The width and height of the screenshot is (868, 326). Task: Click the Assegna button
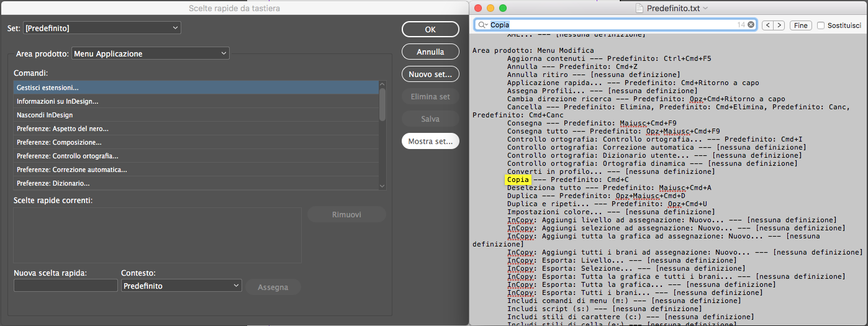[x=273, y=288]
